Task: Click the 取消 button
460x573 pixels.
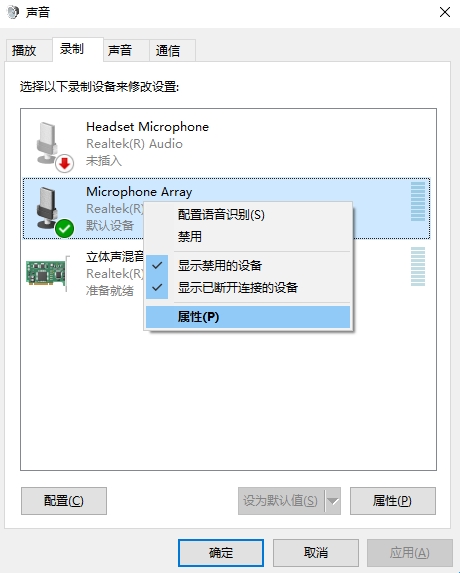Action: click(x=316, y=553)
